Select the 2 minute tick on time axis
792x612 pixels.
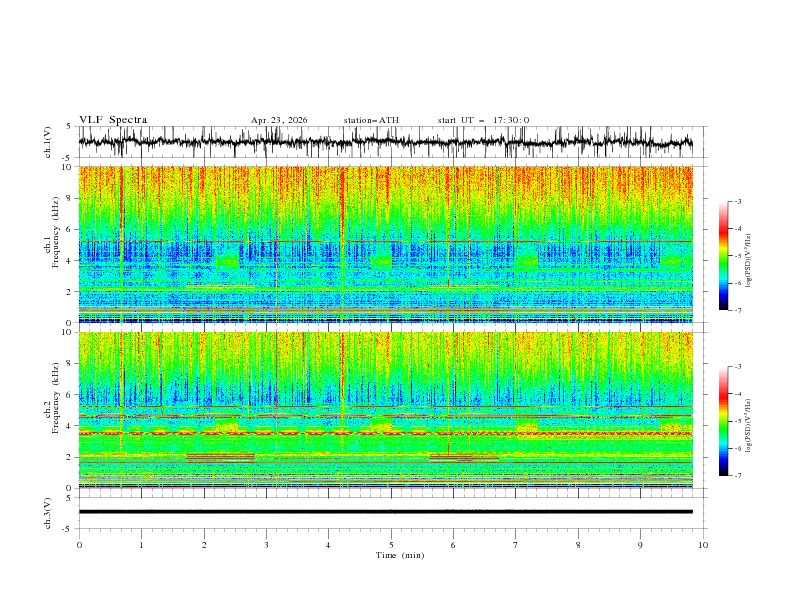click(x=204, y=545)
